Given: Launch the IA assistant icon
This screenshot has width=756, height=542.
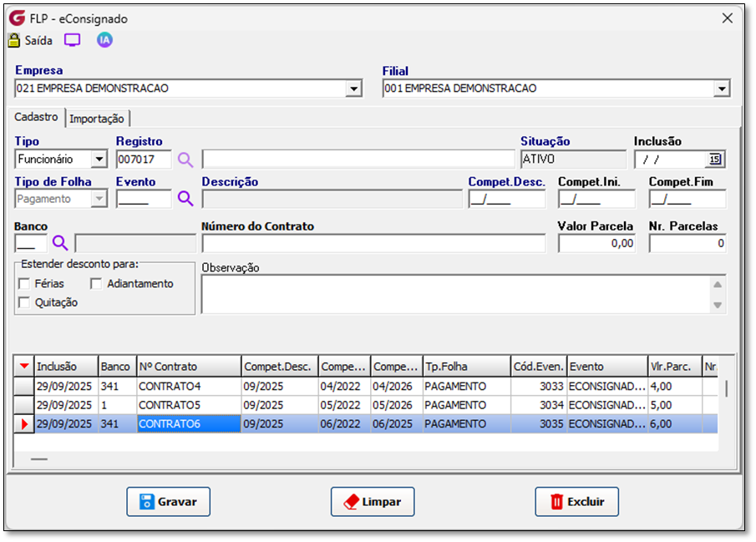Looking at the screenshot, I should (104, 40).
